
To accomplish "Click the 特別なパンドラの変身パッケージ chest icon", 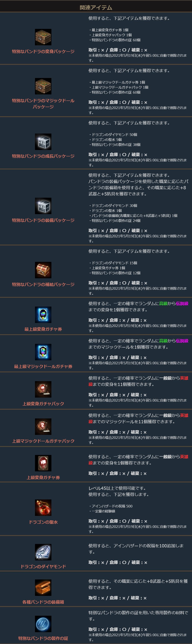I will click(x=43, y=37).
